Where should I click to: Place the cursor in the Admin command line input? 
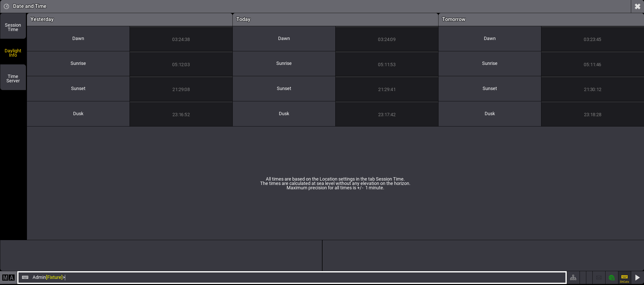tap(180, 277)
